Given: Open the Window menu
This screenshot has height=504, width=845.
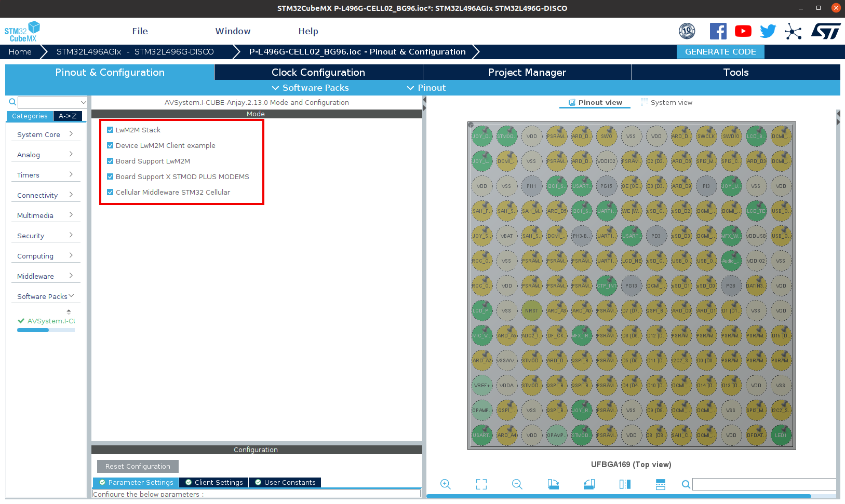Looking at the screenshot, I should pyautogui.click(x=233, y=31).
